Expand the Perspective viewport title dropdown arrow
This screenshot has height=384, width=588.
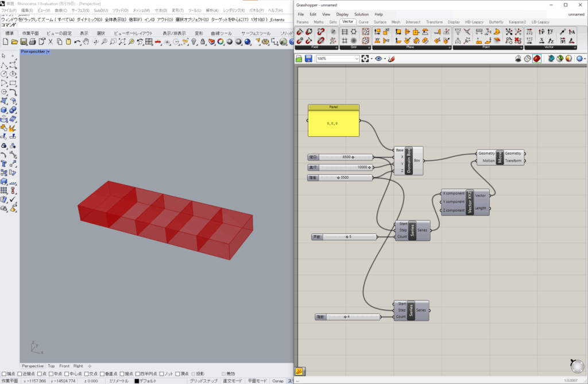(48, 52)
